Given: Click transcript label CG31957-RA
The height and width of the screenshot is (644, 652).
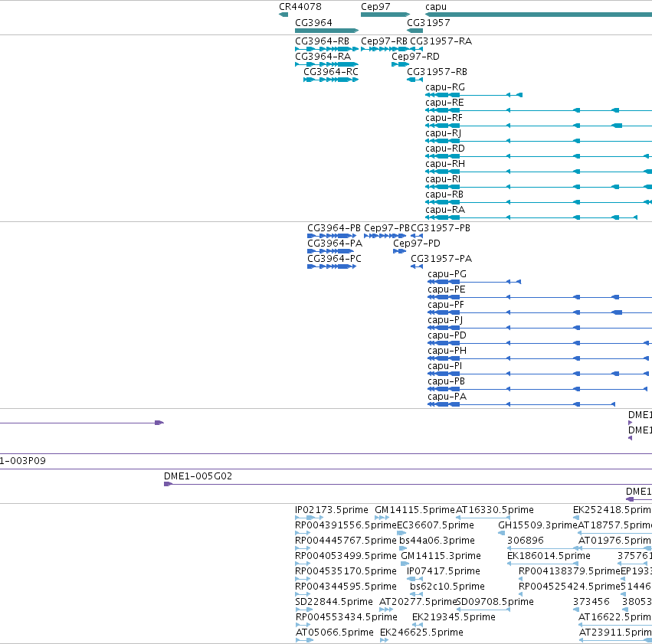Looking at the screenshot, I should pos(441,41).
